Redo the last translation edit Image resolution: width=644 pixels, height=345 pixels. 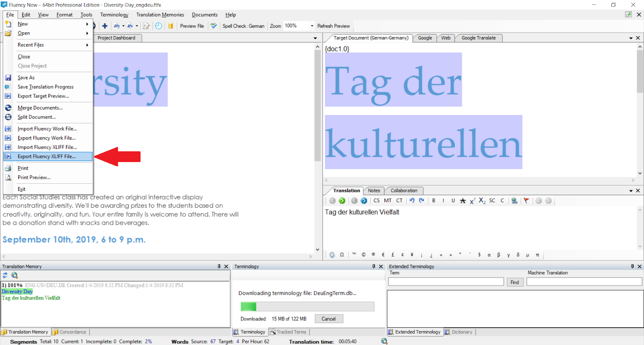(421, 200)
